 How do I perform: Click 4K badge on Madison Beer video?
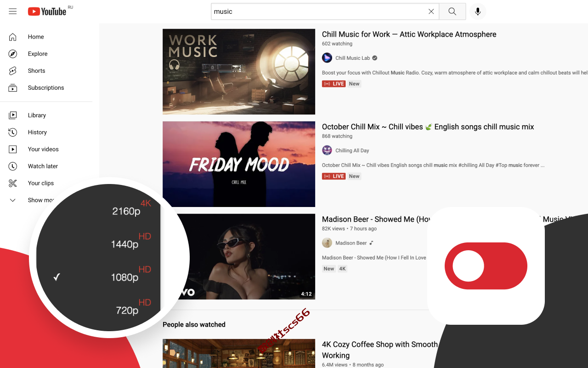coord(342,269)
